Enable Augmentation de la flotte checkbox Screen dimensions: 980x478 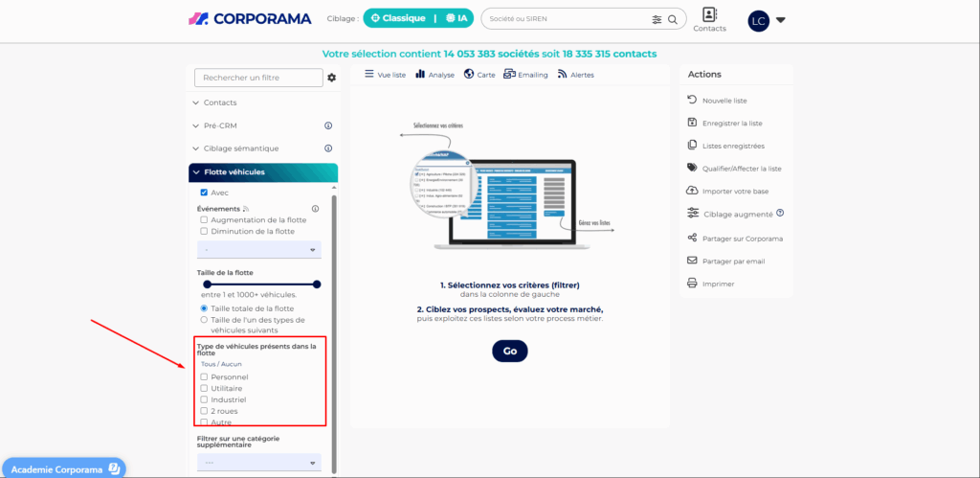click(x=204, y=219)
